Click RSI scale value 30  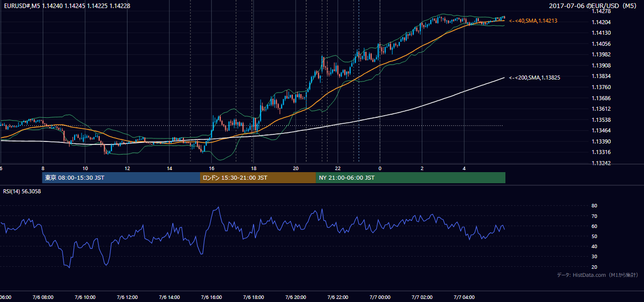tap(595, 257)
